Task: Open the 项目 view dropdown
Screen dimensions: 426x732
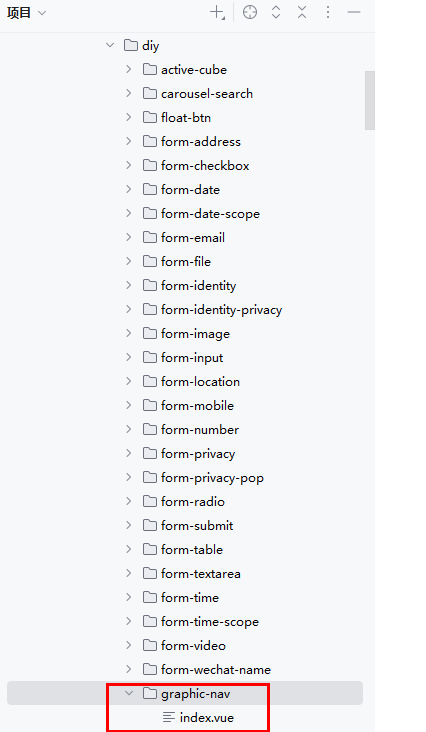Action: point(27,13)
